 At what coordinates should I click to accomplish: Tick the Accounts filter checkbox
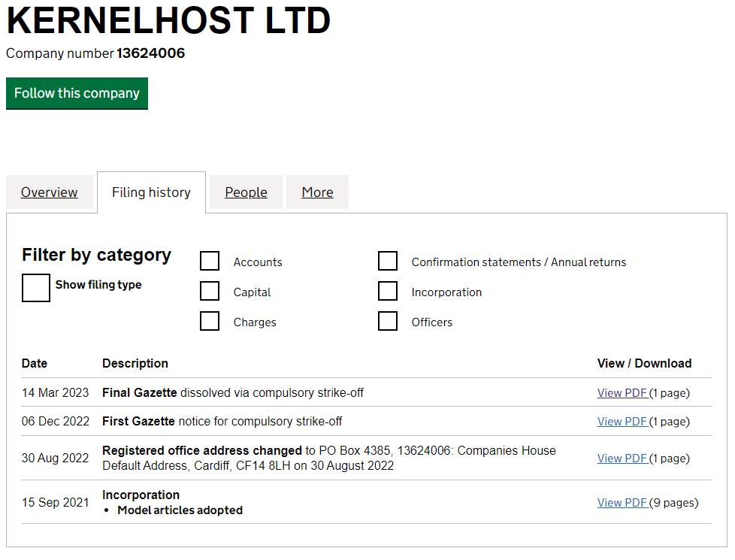point(210,261)
